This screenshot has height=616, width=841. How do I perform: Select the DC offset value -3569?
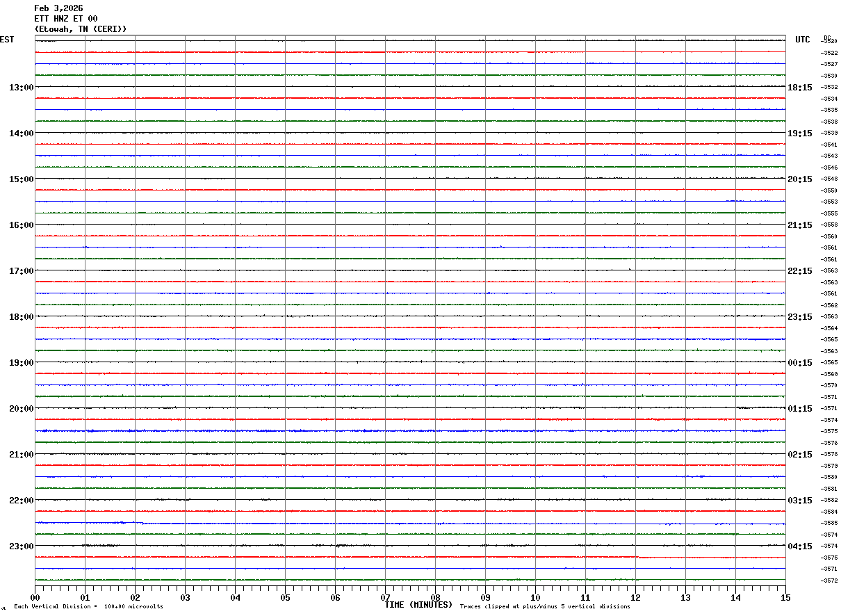click(829, 374)
